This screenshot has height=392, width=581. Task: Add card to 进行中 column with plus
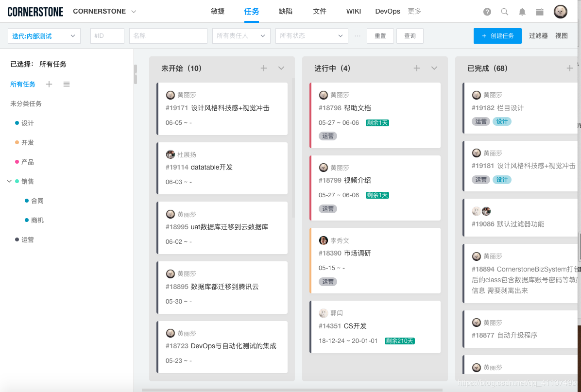(x=416, y=68)
